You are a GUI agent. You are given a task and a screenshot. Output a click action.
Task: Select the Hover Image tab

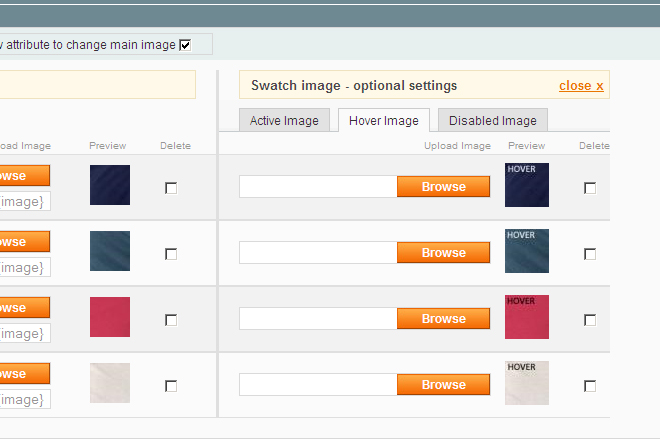tap(384, 121)
